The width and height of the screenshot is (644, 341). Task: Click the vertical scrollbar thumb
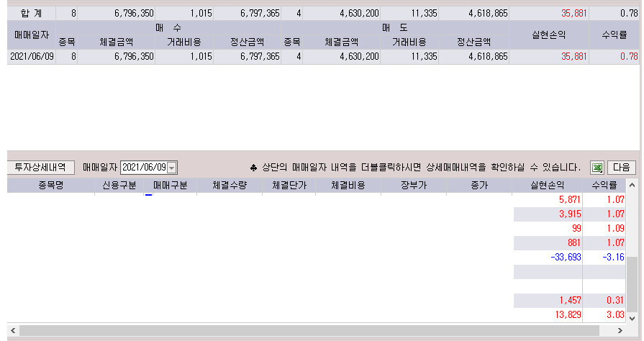coord(632,284)
